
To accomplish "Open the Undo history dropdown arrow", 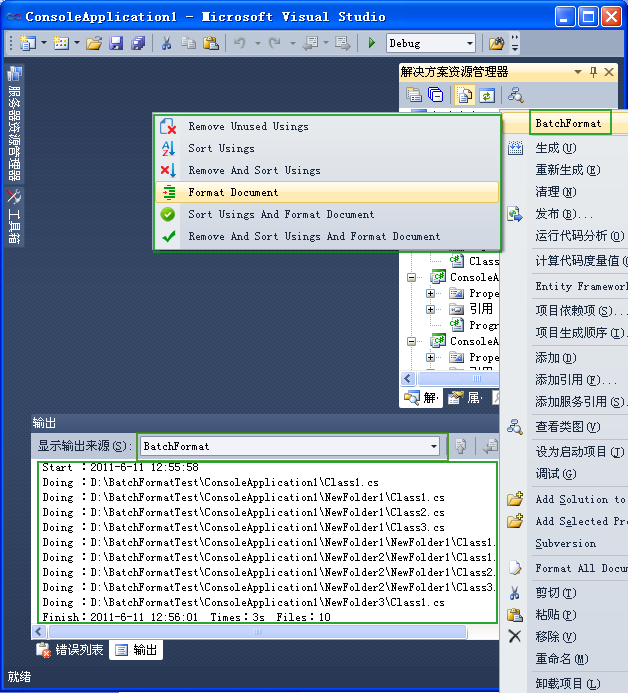I will [258, 43].
